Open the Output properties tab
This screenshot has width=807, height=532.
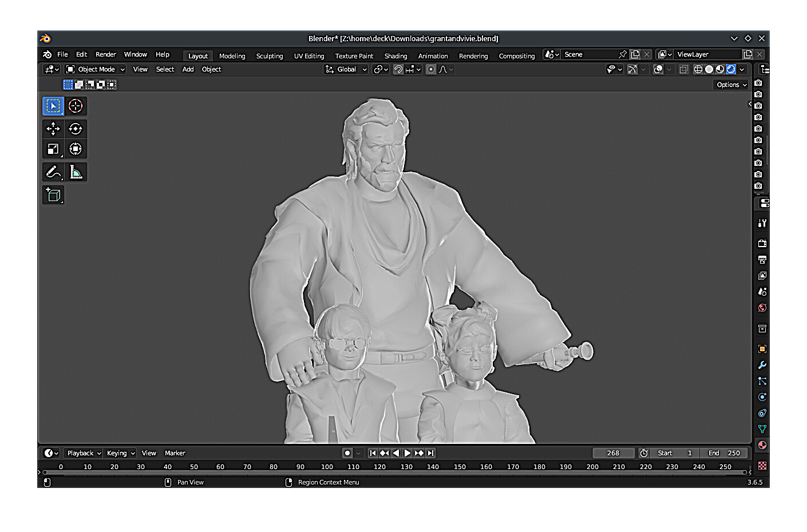pyautogui.click(x=762, y=260)
